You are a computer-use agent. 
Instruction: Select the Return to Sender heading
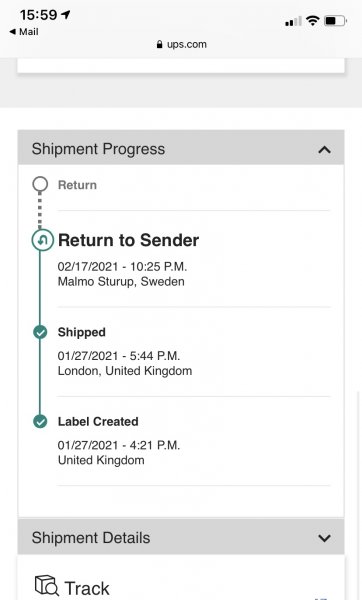(128, 240)
